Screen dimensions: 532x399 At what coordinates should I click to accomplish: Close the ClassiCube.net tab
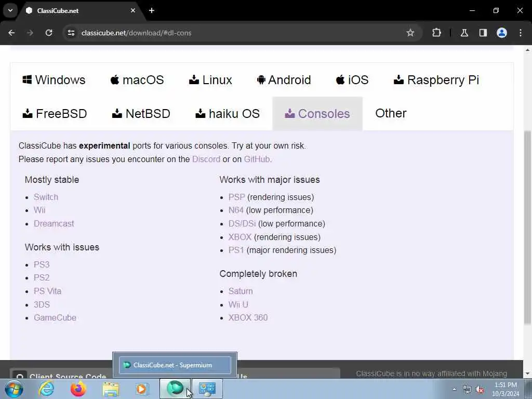[133, 10]
